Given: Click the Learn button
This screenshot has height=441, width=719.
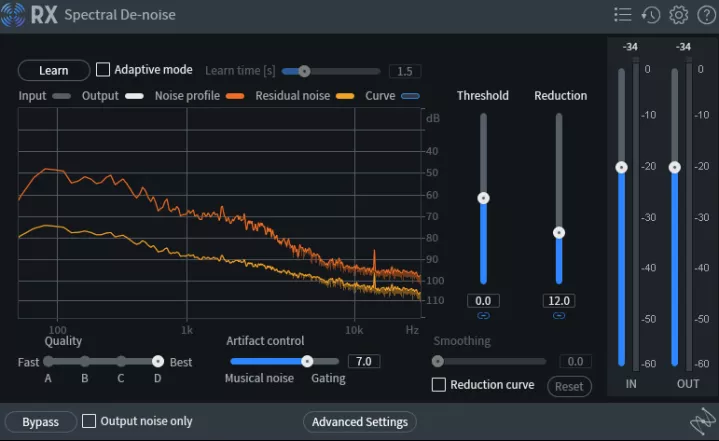Looking at the screenshot, I should 54,71.
